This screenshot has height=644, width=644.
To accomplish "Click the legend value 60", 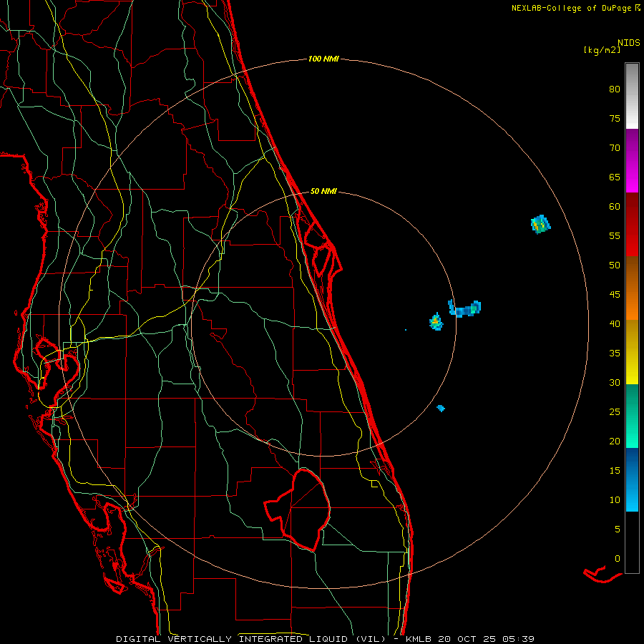I will (615, 207).
